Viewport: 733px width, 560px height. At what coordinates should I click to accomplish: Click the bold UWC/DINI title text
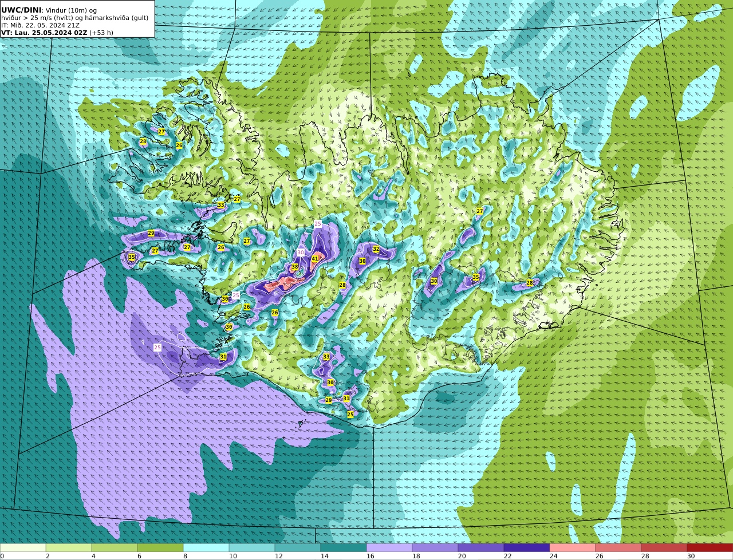coord(21,10)
